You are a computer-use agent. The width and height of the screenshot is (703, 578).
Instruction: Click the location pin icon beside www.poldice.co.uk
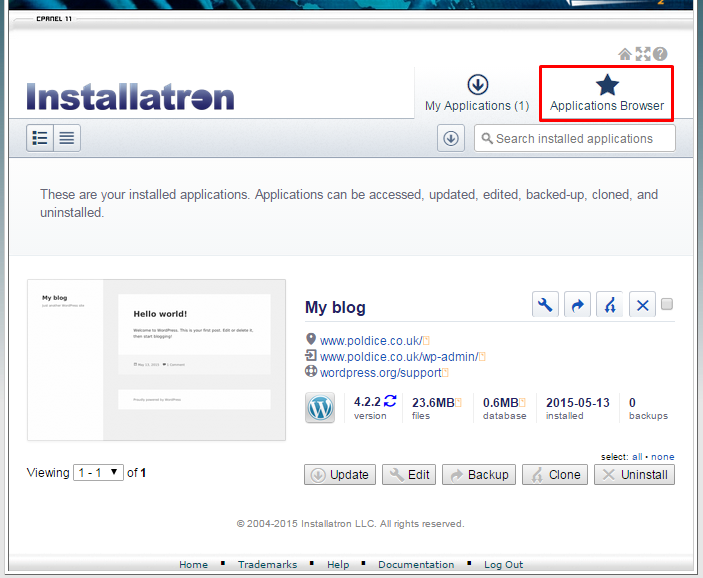click(x=311, y=339)
